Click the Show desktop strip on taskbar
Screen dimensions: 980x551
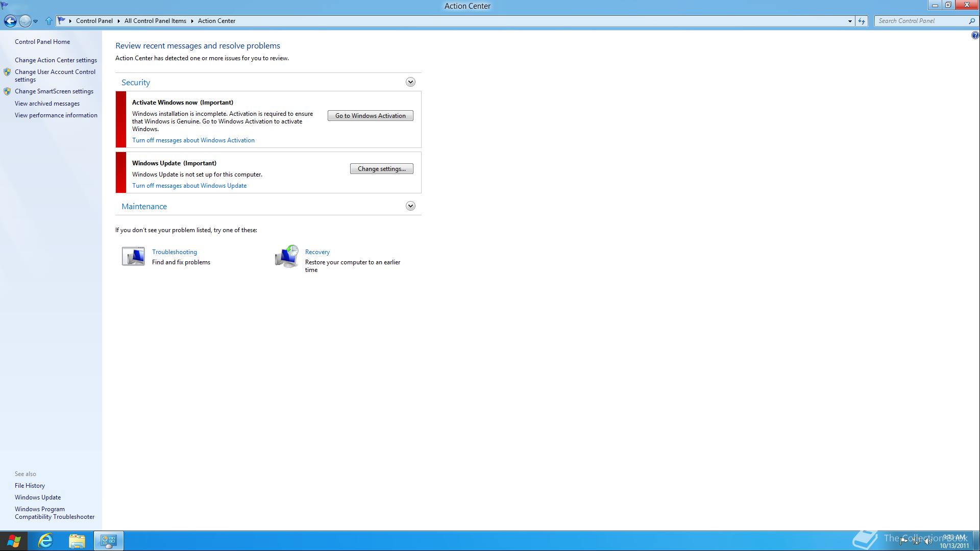(976, 541)
